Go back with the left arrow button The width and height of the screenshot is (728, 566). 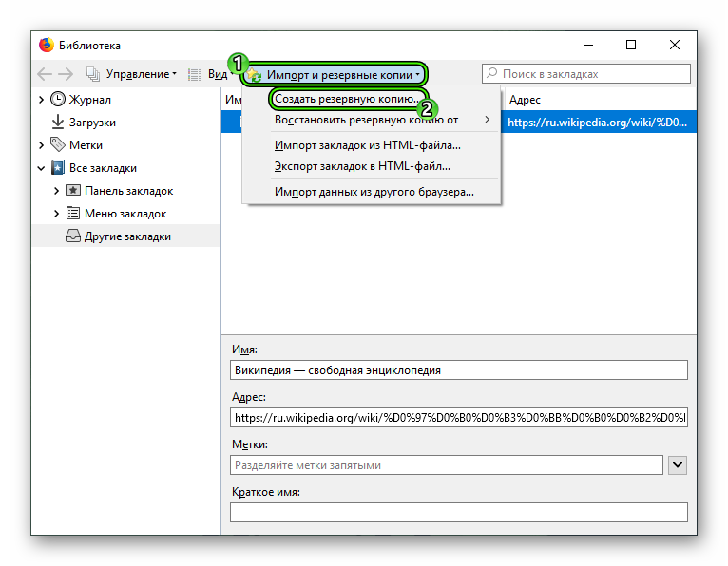point(45,74)
